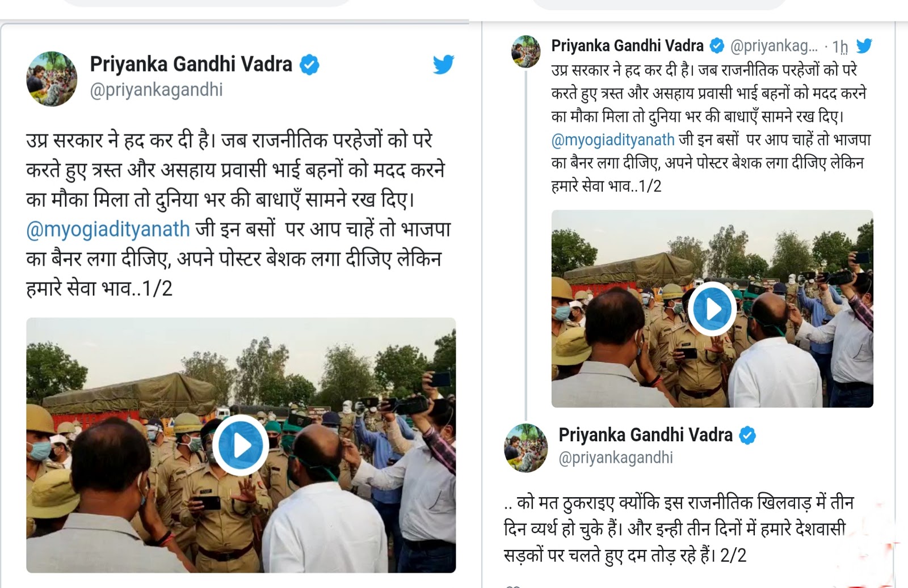Open profile avatar of the 2/2 tweet
This screenshot has width=908, height=588.
[526, 448]
